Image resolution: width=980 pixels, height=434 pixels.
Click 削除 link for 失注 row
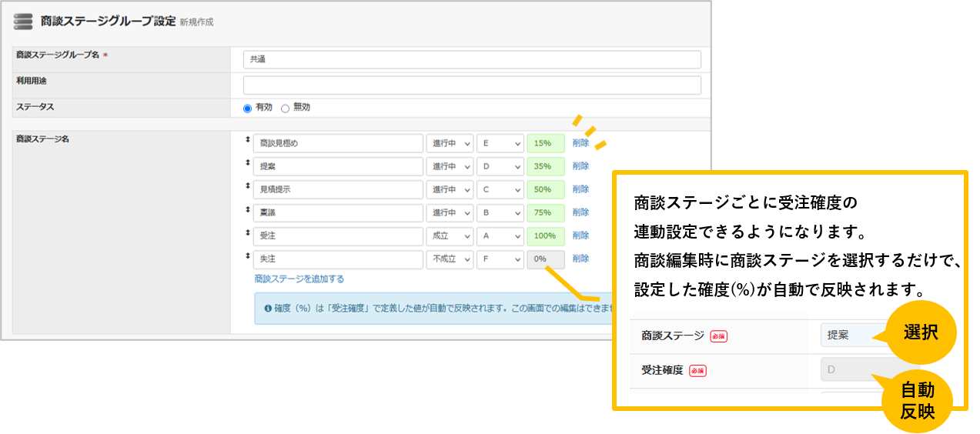580,259
